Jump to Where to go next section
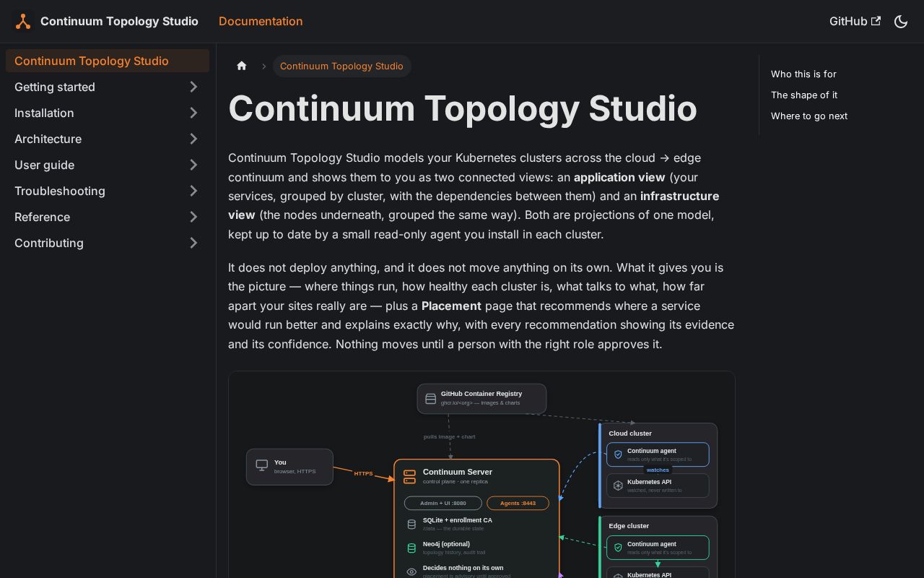The width and height of the screenshot is (924, 578). [x=809, y=116]
